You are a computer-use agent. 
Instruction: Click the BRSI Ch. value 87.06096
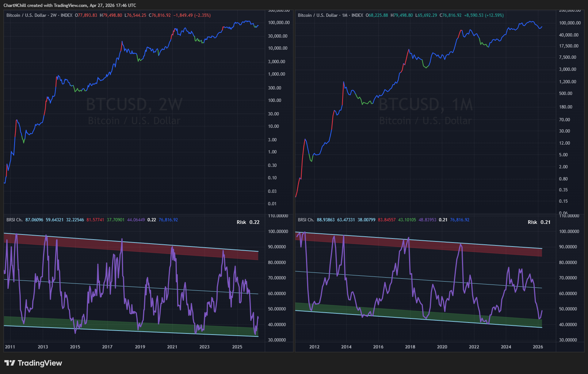pyautogui.click(x=34, y=220)
